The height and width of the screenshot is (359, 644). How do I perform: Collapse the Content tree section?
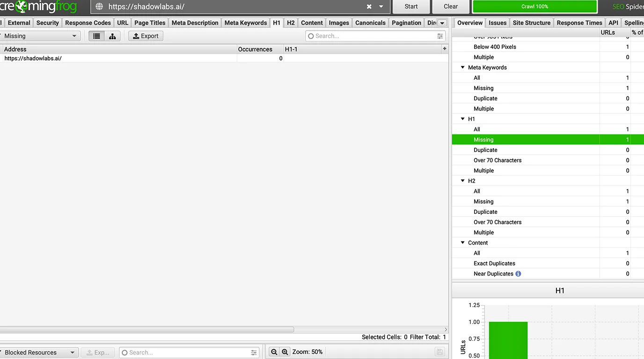[462, 243]
